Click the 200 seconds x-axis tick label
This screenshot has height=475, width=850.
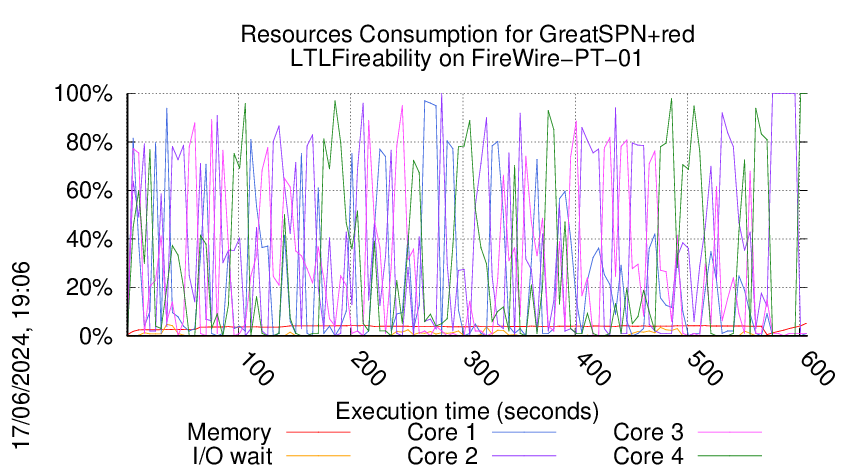point(369,370)
